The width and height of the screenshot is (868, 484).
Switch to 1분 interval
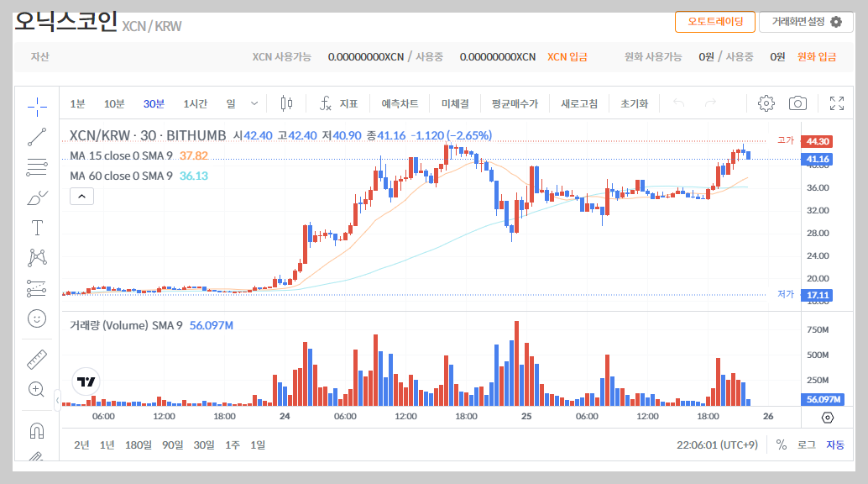[77, 103]
